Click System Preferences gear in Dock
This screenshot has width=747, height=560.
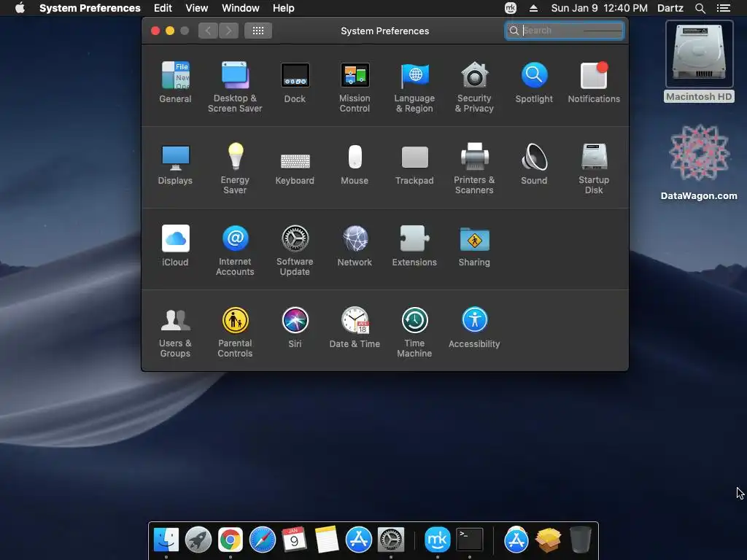(x=391, y=540)
